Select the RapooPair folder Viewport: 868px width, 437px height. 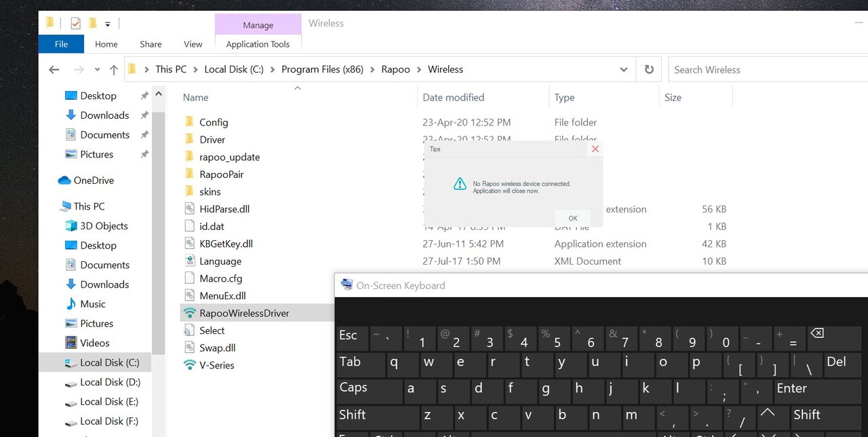221,174
